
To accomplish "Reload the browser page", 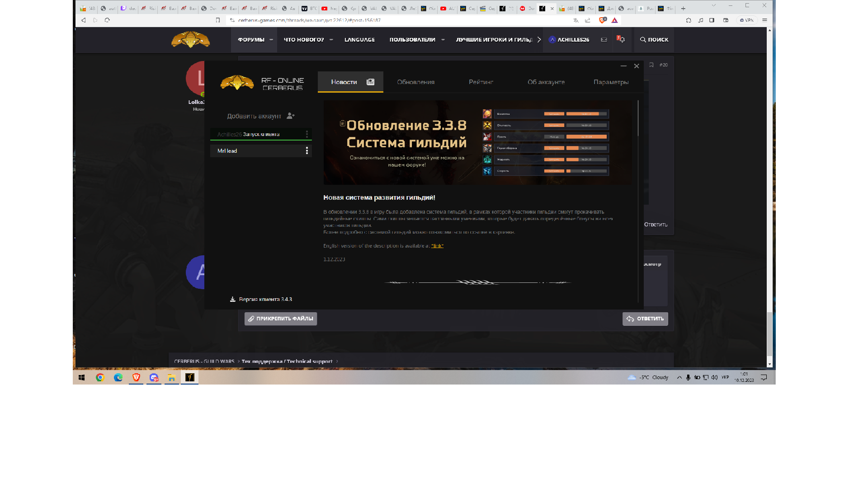I will (107, 20).
